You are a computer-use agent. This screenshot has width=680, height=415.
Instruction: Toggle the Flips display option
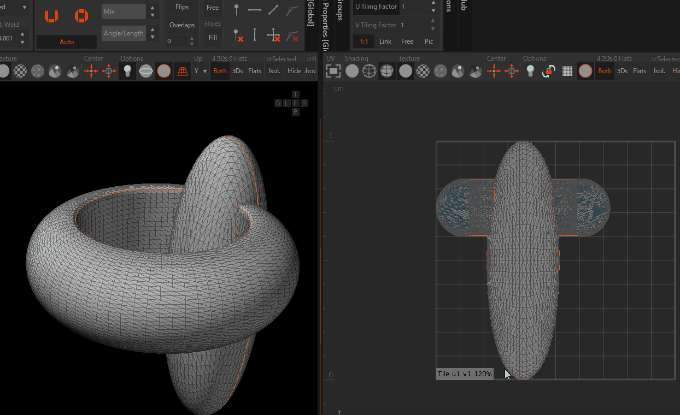point(182,7)
